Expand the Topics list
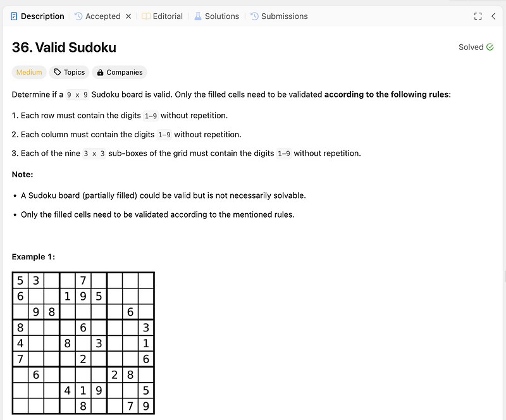506x420 pixels. [x=69, y=72]
